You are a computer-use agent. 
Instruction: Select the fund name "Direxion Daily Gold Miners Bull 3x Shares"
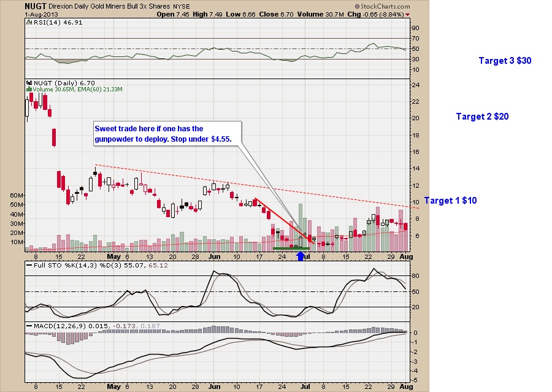pos(109,6)
